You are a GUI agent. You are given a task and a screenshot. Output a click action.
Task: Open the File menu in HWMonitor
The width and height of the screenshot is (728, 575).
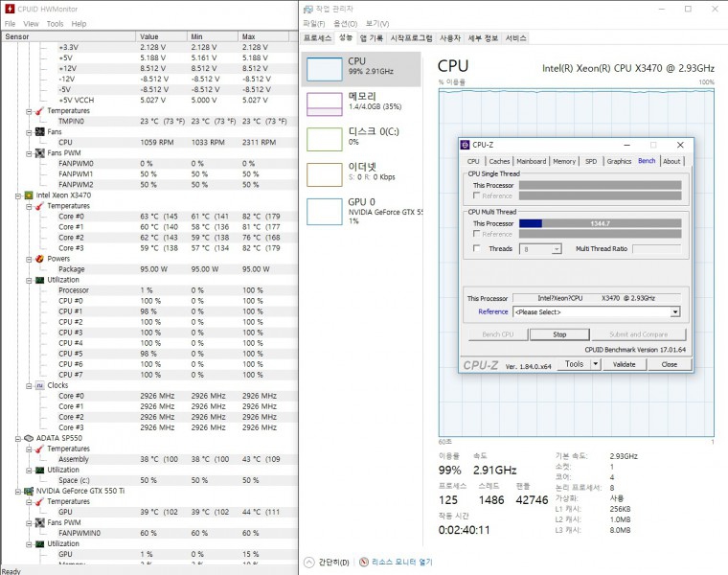[x=10, y=24]
